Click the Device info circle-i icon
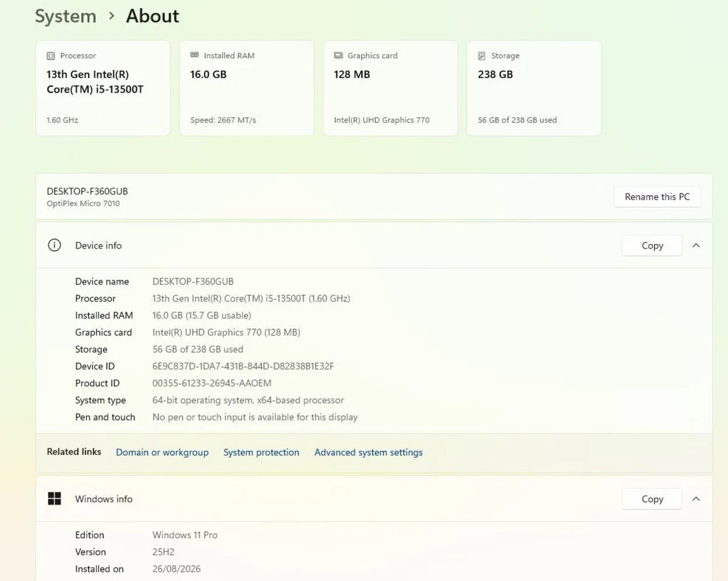The height and width of the screenshot is (581, 728). (x=55, y=246)
